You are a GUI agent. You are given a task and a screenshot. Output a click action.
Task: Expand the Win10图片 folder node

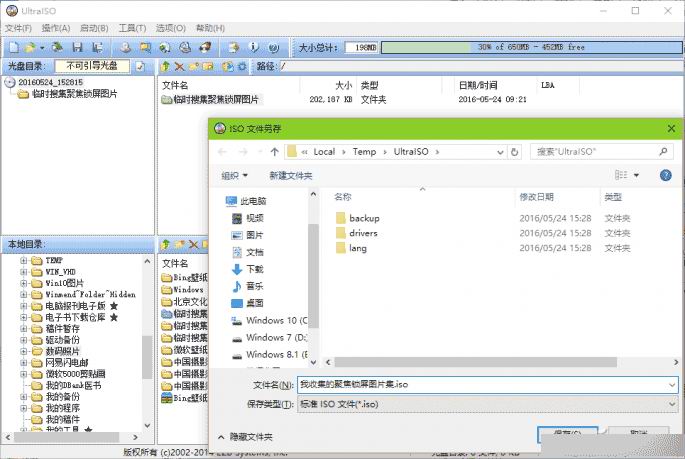[x=24, y=283]
